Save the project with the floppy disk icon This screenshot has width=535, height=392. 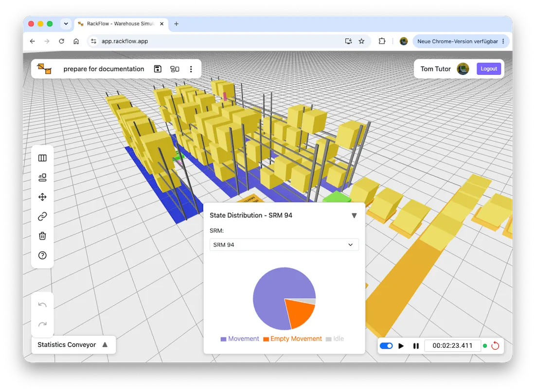coord(158,69)
